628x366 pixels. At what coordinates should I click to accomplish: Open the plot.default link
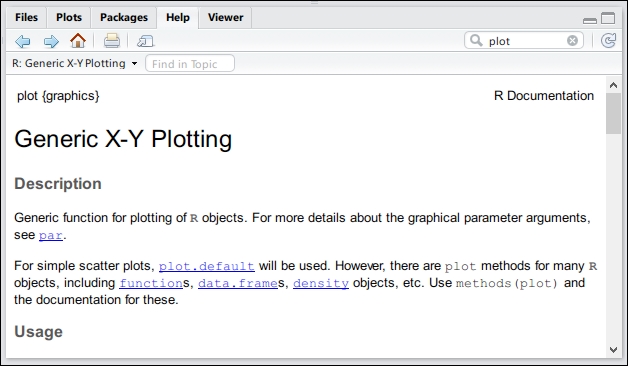[207, 266]
